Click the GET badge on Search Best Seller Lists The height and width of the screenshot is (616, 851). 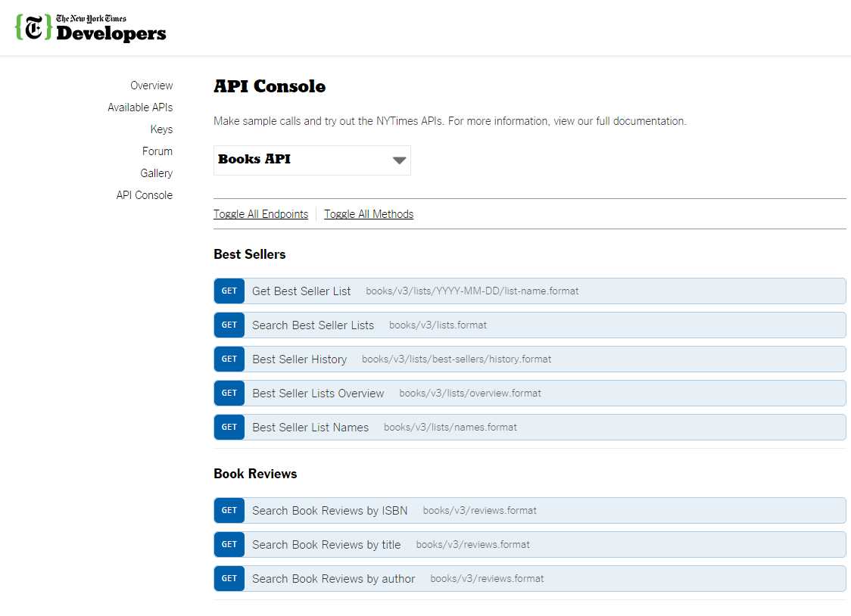(x=229, y=325)
